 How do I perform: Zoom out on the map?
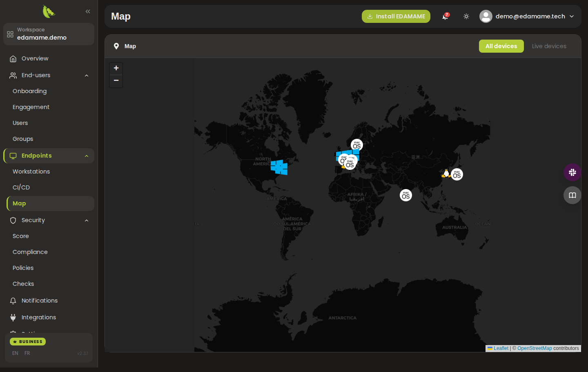point(116,80)
